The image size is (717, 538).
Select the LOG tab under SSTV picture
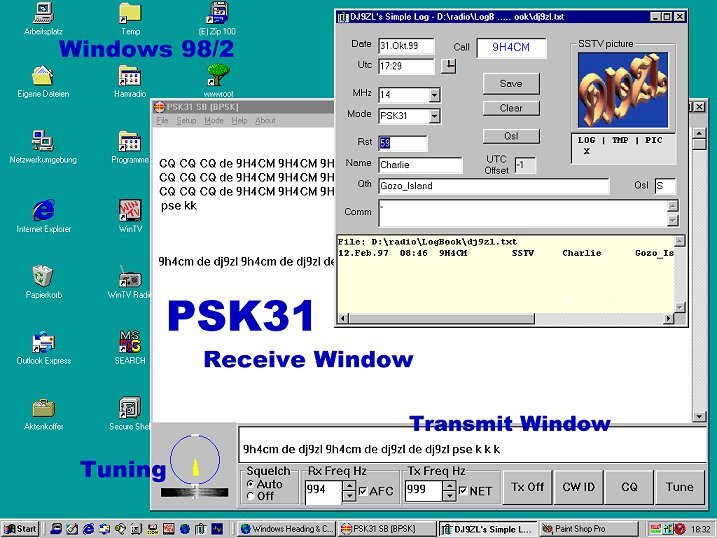point(586,140)
